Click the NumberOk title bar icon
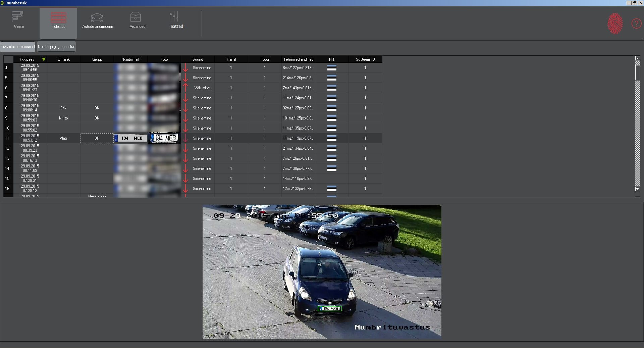Screen dimensions: 644x348 coord(3,3)
